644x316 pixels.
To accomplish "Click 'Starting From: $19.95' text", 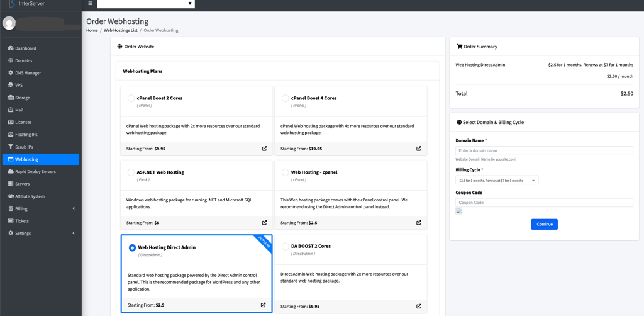I will 301,149.
